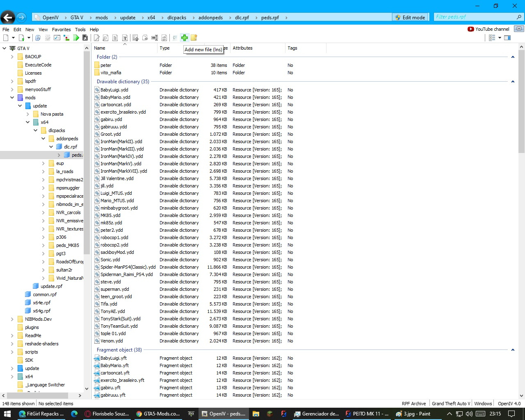
Task: Open File Explorer from taskbar
Action: (256, 414)
